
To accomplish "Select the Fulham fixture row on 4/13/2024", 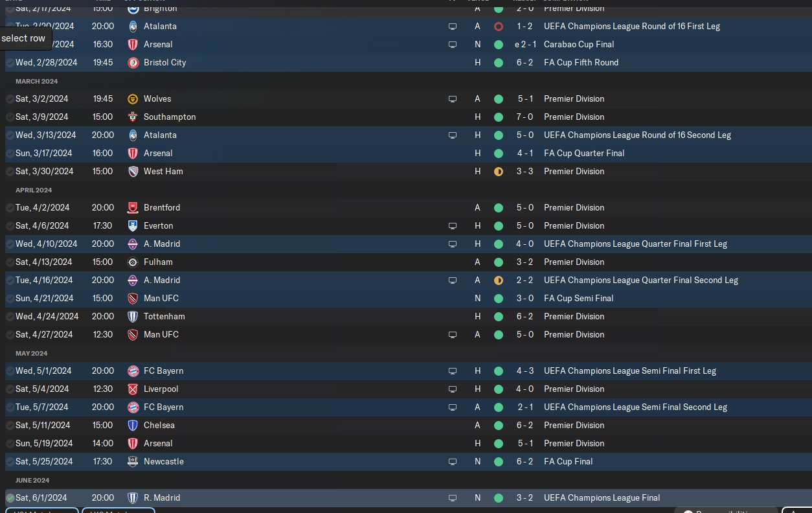I will coord(406,262).
